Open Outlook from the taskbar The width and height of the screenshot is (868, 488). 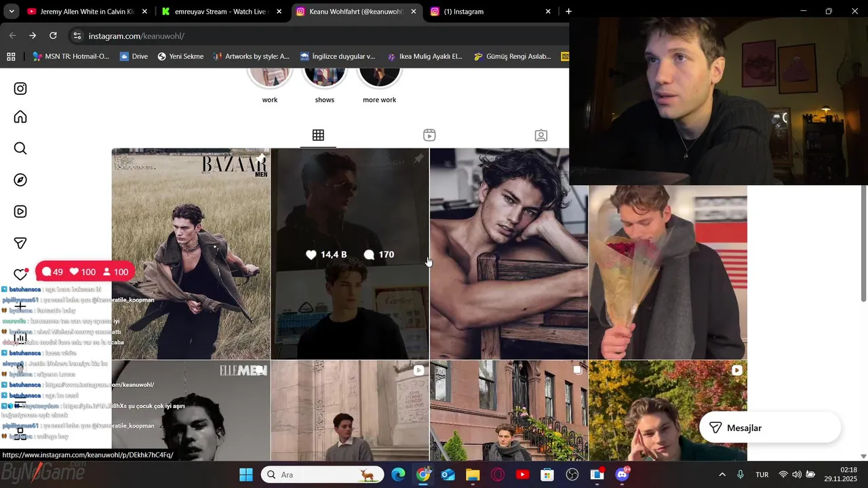tap(448, 474)
